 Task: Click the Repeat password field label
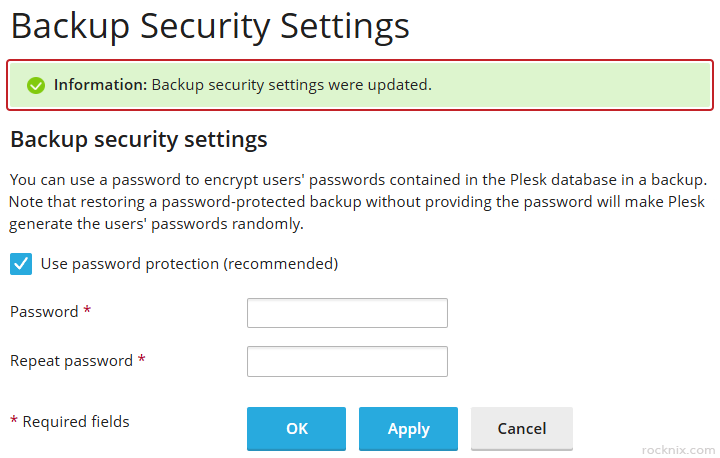pos(71,360)
